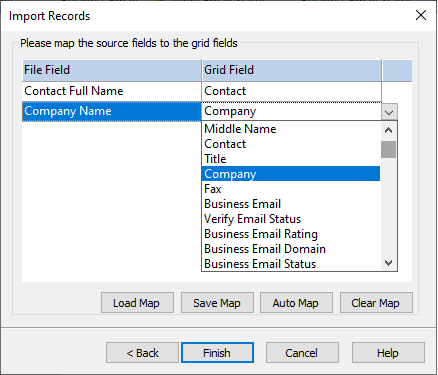
Task: Click dropdown list scroll up arrow
Action: 388,130
